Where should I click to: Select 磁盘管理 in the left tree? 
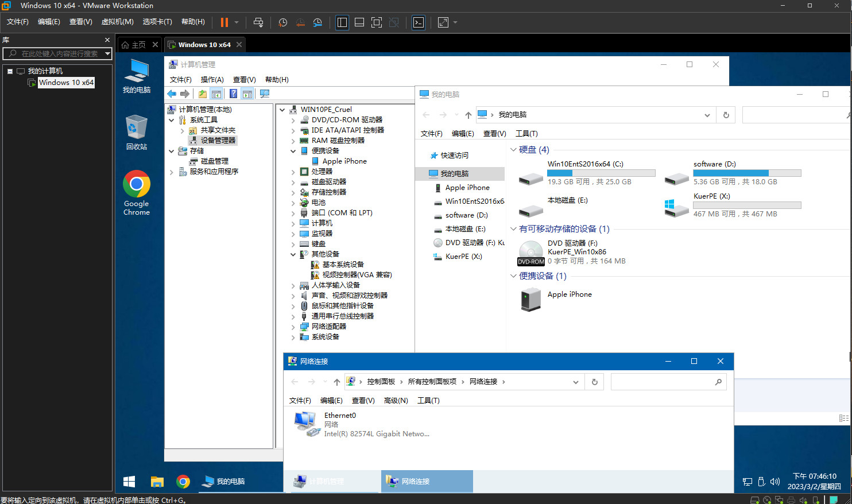214,161
